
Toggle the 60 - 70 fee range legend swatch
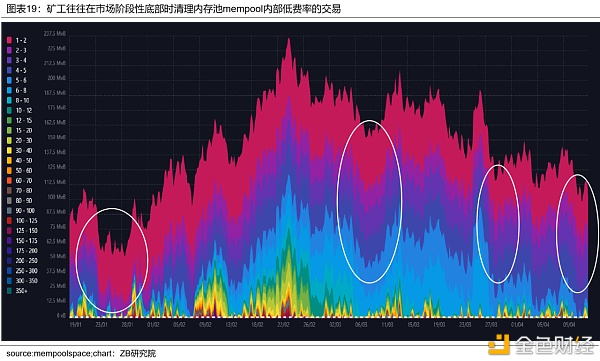coord(10,181)
